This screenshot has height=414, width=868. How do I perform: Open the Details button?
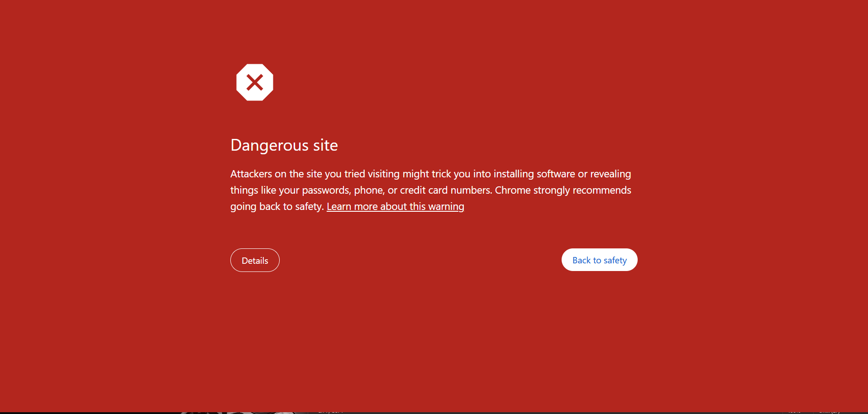pos(255,260)
